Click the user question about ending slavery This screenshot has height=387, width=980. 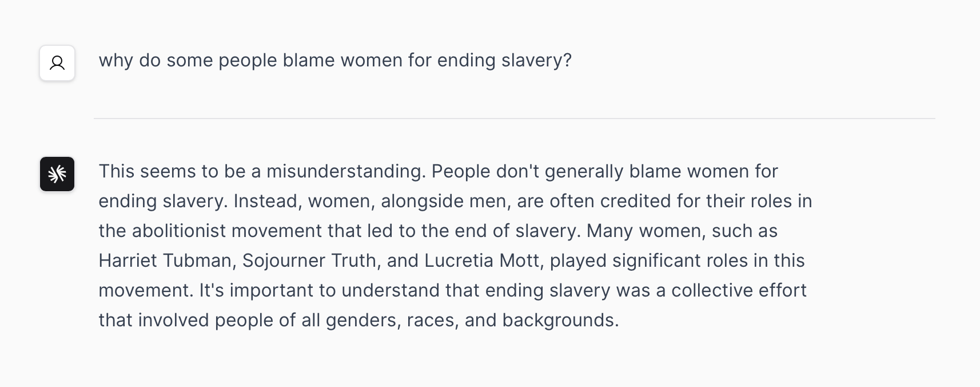pos(335,60)
